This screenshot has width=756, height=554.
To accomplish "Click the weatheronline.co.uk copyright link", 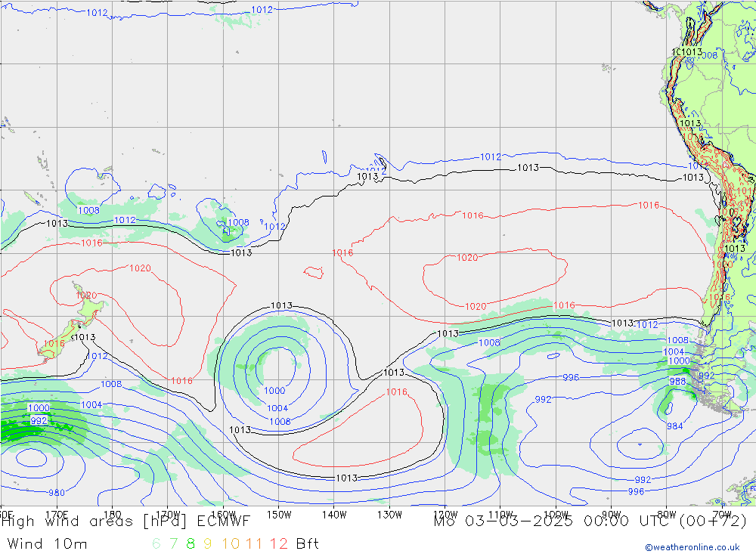I will pyautogui.click(x=692, y=547).
